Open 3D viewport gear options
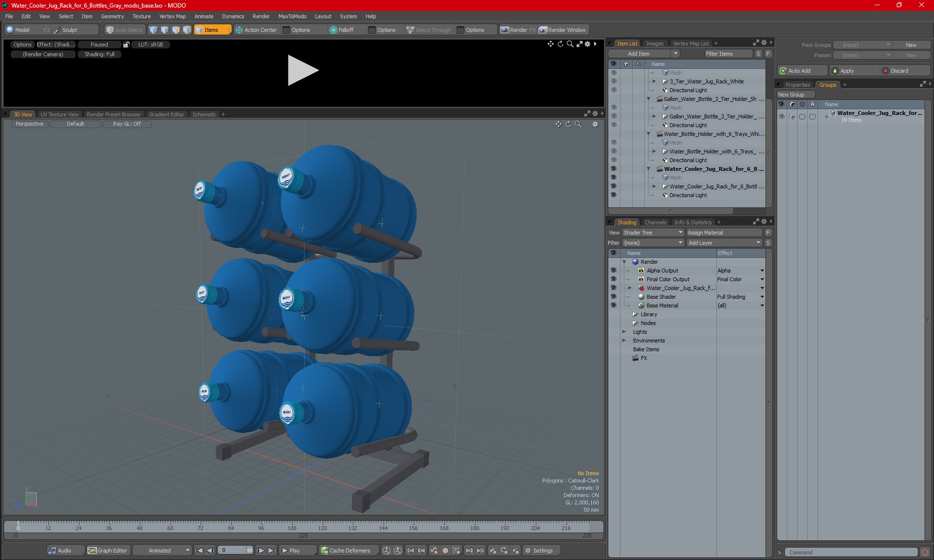Image resolution: width=934 pixels, height=560 pixels. point(595,124)
